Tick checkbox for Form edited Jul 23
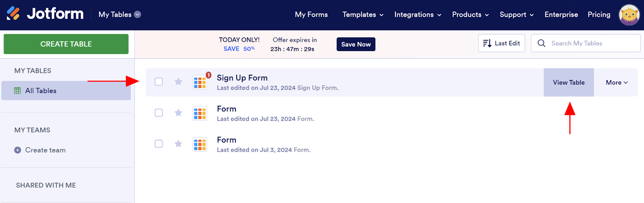 (x=159, y=113)
